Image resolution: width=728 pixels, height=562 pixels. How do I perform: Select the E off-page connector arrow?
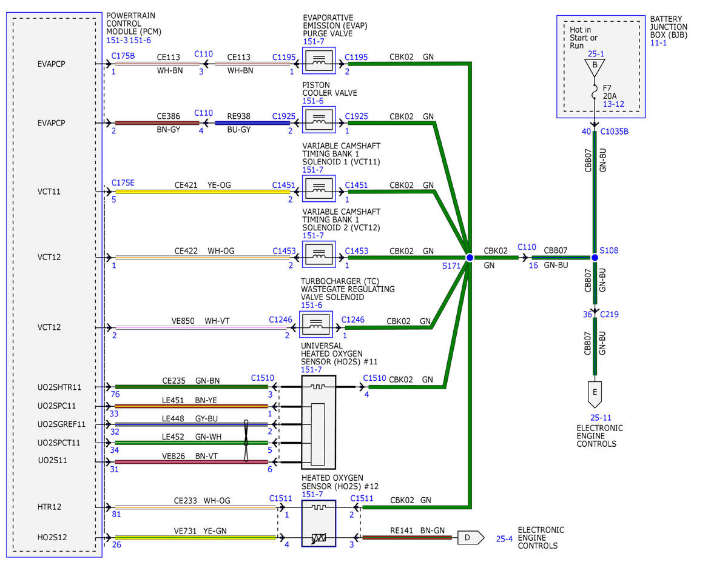595,394
